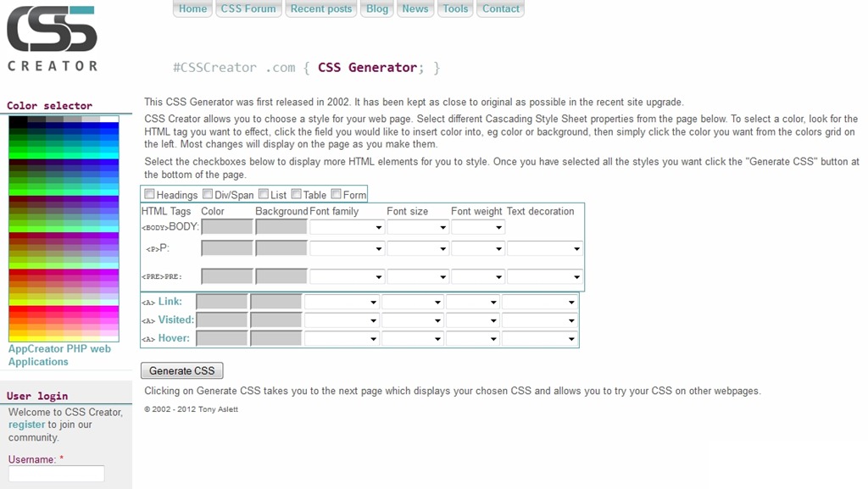The image size is (868, 489).
Task: Click the Visited label text
Action: (x=176, y=320)
